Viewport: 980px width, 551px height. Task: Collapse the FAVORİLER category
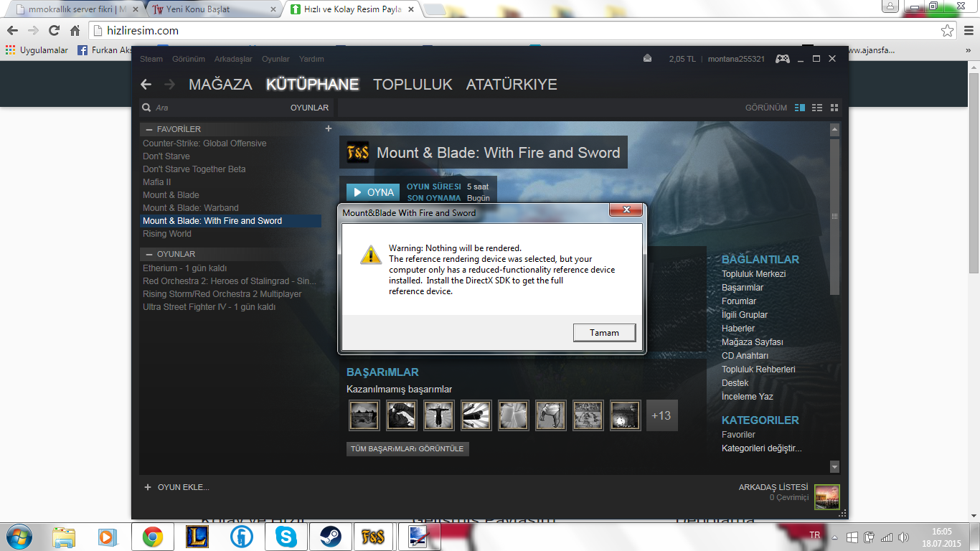coord(149,129)
